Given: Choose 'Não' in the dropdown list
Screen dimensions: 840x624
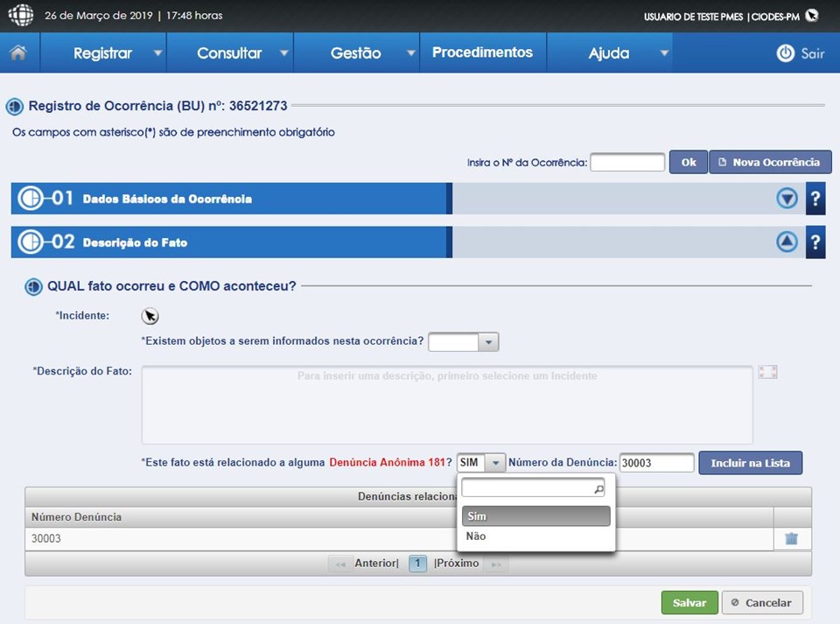Looking at the screenshot, I should [535, 536].
